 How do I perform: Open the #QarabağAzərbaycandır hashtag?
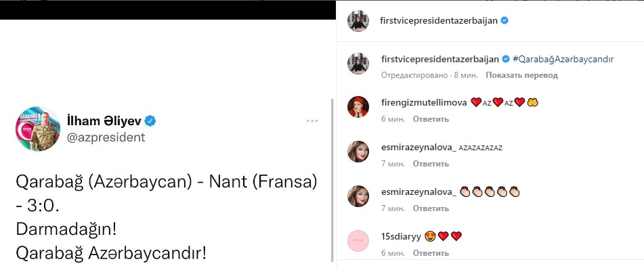563,59
